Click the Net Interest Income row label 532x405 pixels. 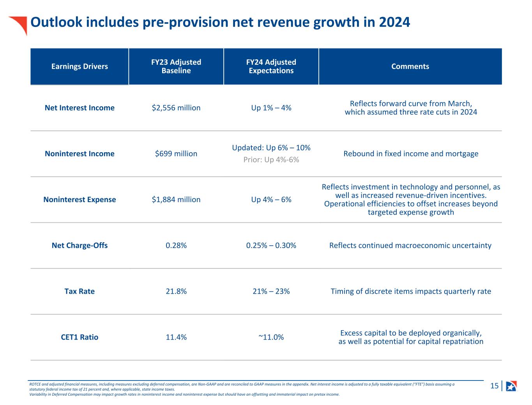point(80,108)
